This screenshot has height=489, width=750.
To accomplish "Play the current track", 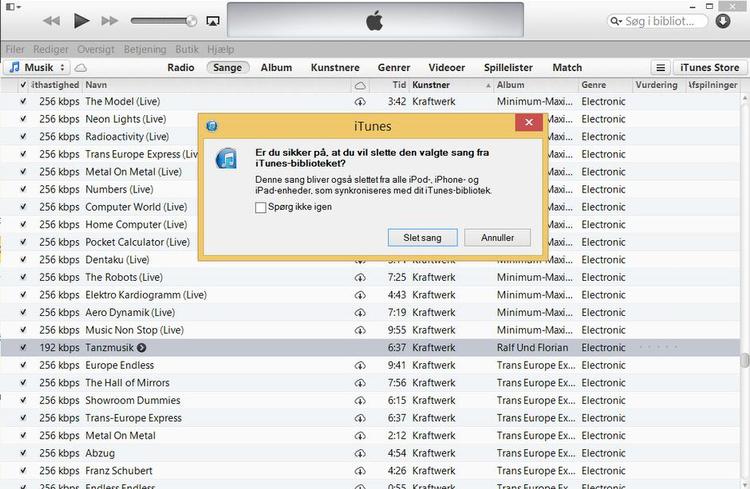I will (81, 21).
